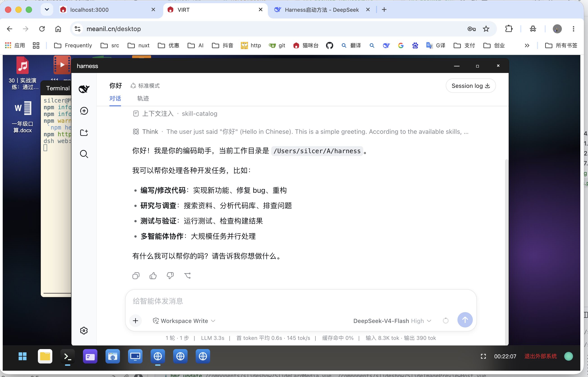Switch to Harness启动方法 DeepSeek tab

coord(322,9)
